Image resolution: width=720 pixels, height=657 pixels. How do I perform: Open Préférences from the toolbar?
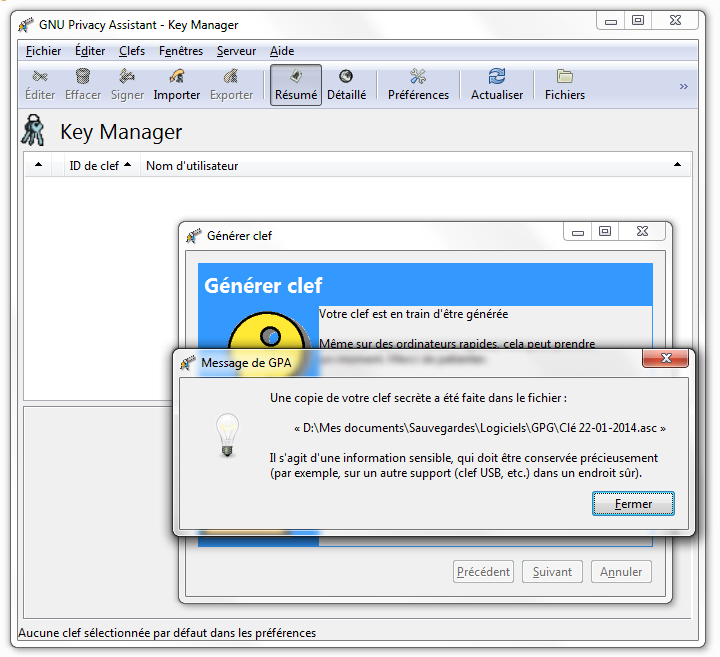coord(418,85)
